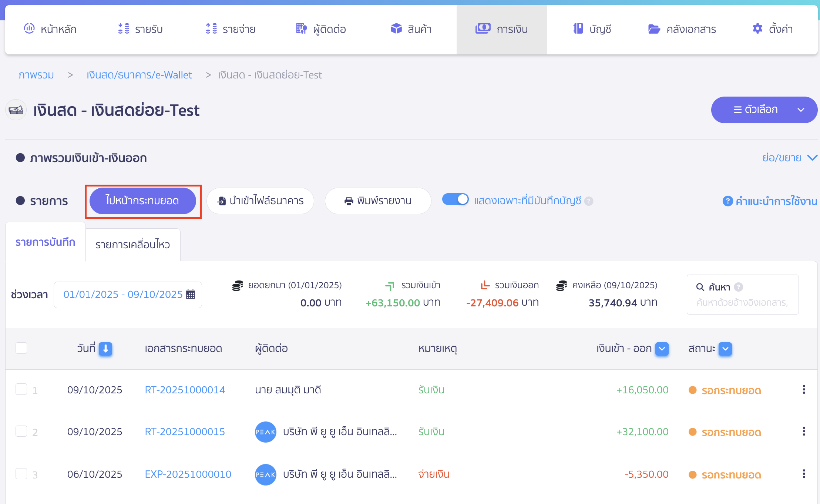Screen dimensions: 820x504
Task: Click the help icon beside search label
Action: point(739,287)
